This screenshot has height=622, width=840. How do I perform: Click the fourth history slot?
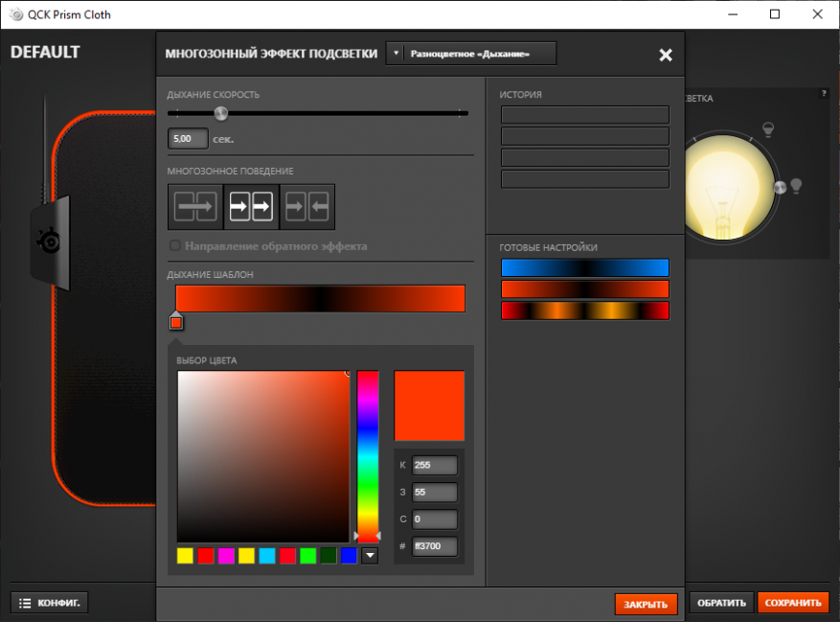[585, 179]
